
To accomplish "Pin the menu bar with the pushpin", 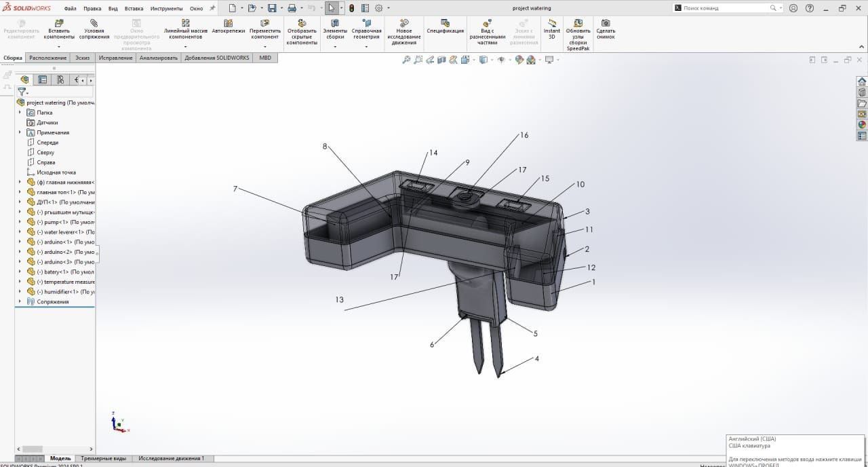I will click(212, 8).
